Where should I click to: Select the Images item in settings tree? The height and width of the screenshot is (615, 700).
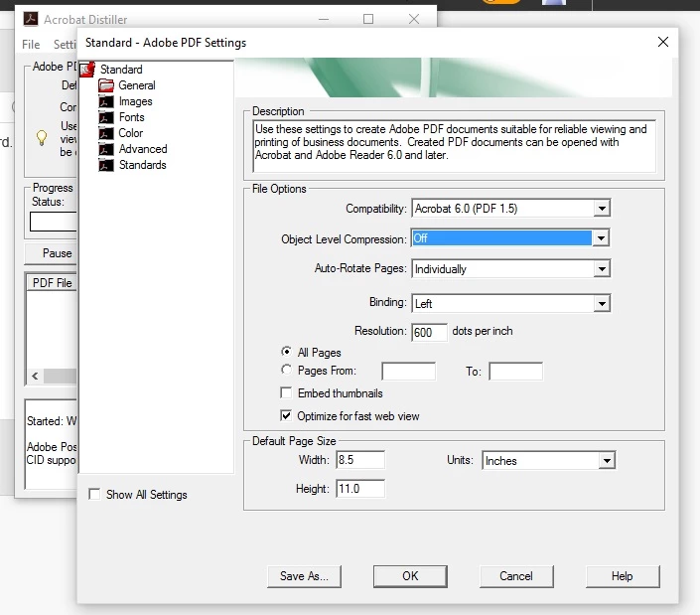(135, 101)
